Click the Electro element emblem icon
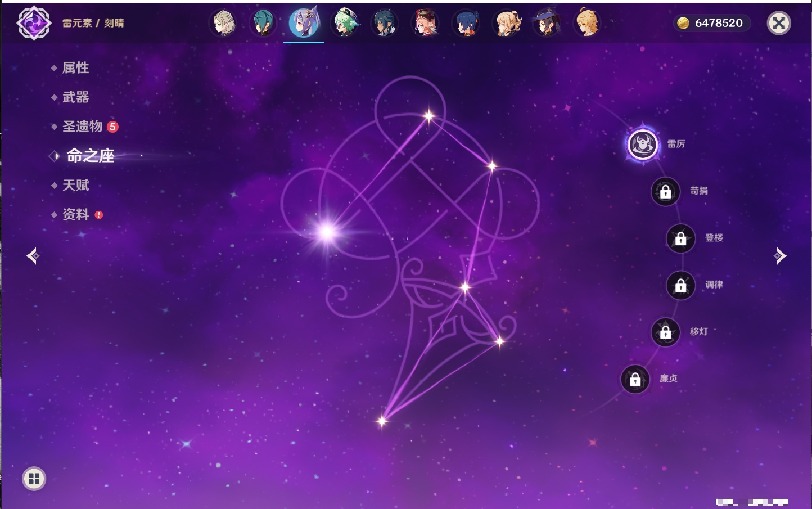Viewport: 812px width, 509px height. pos(34,23)
